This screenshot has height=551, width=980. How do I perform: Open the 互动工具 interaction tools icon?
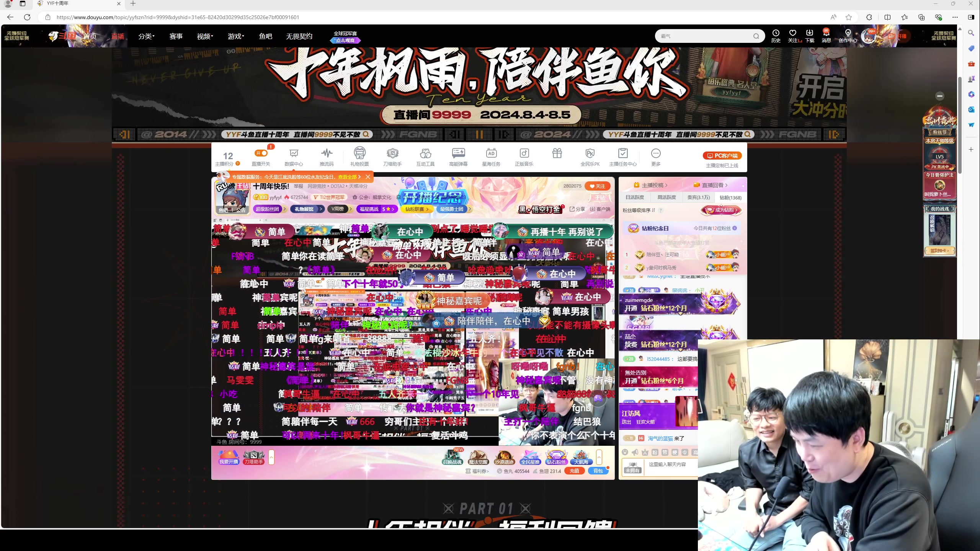[425, 157]
